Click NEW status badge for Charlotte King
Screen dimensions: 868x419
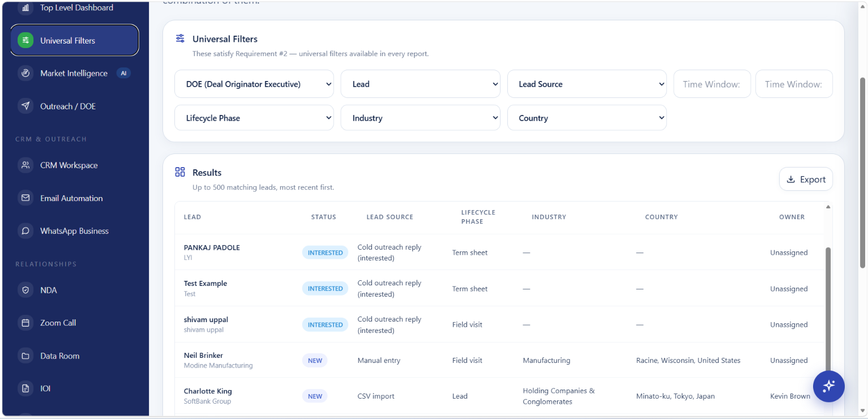point(315,396)
